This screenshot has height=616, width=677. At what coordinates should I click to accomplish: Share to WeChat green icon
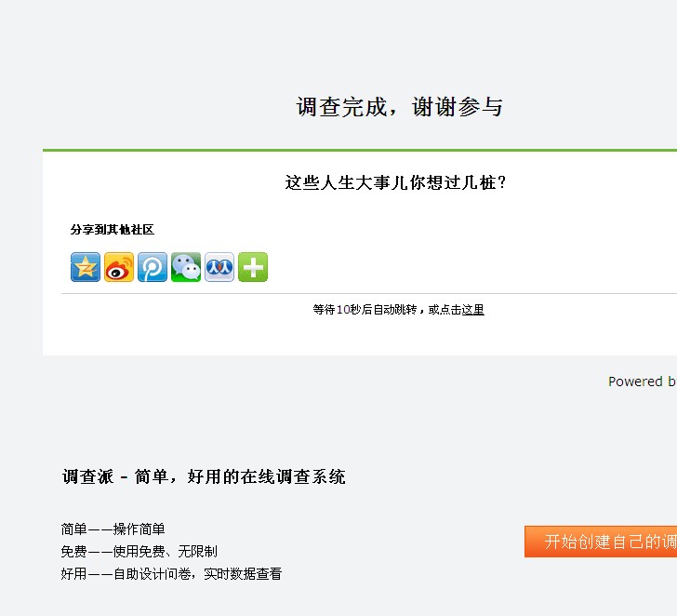pyautogui.click(x=186, y=267)
